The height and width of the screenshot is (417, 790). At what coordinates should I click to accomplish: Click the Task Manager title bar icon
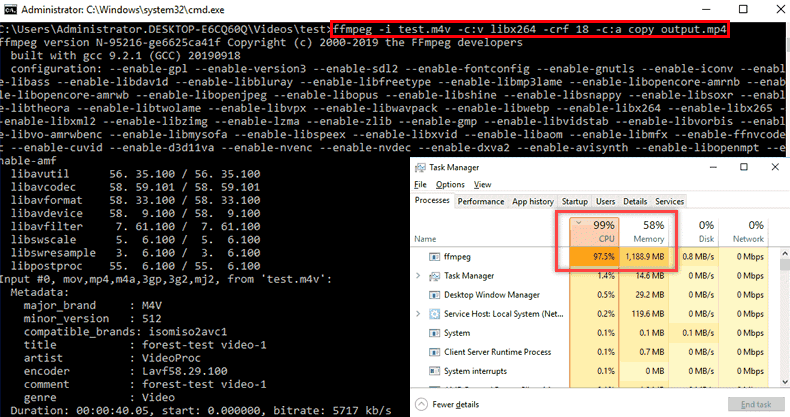pos(420,168)
